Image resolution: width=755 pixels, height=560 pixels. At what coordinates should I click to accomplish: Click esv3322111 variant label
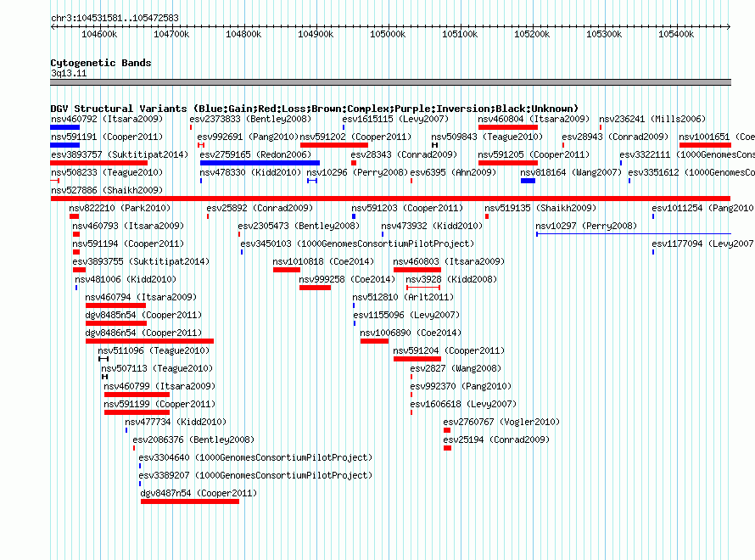[687, 154]
